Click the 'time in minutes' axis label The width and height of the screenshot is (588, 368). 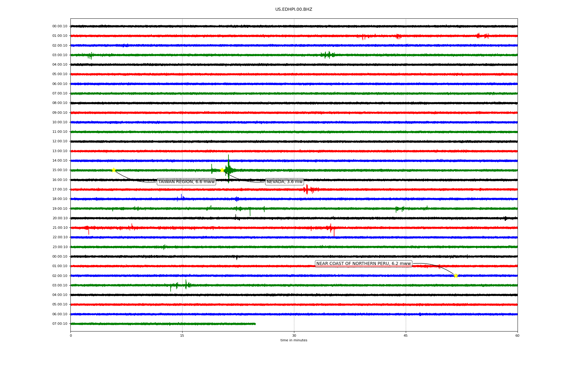pyautogui.click(x=294, y=340)
